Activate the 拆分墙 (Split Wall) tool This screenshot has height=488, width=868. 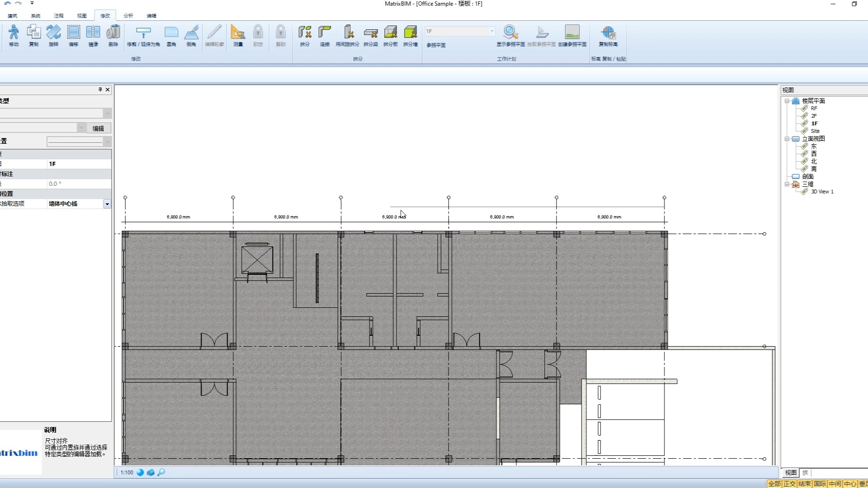410,35
